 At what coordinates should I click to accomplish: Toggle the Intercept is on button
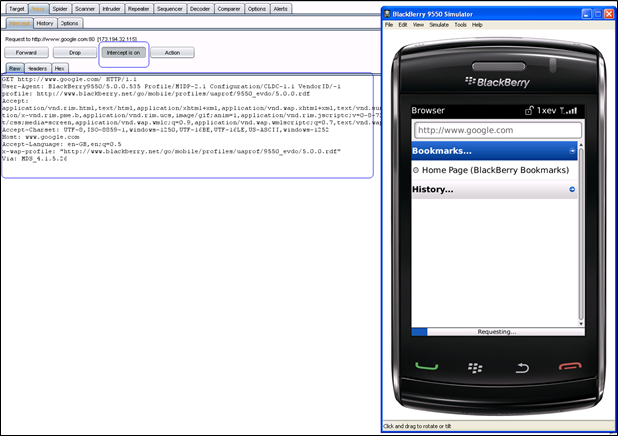click(121, 52)
